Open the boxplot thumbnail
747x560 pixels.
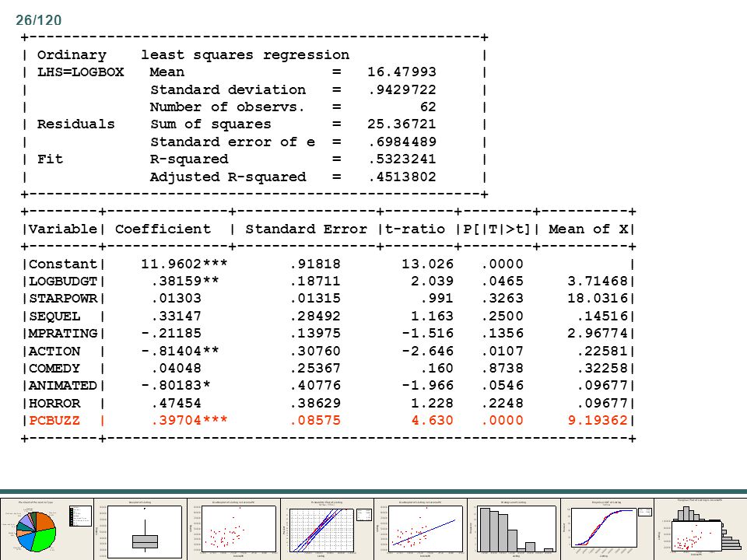(141, 529)
